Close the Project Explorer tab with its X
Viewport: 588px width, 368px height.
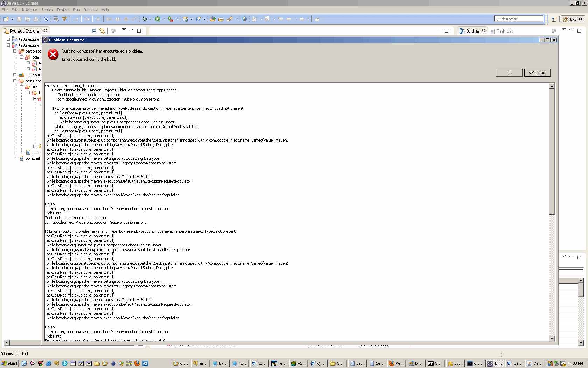(45, 31)
